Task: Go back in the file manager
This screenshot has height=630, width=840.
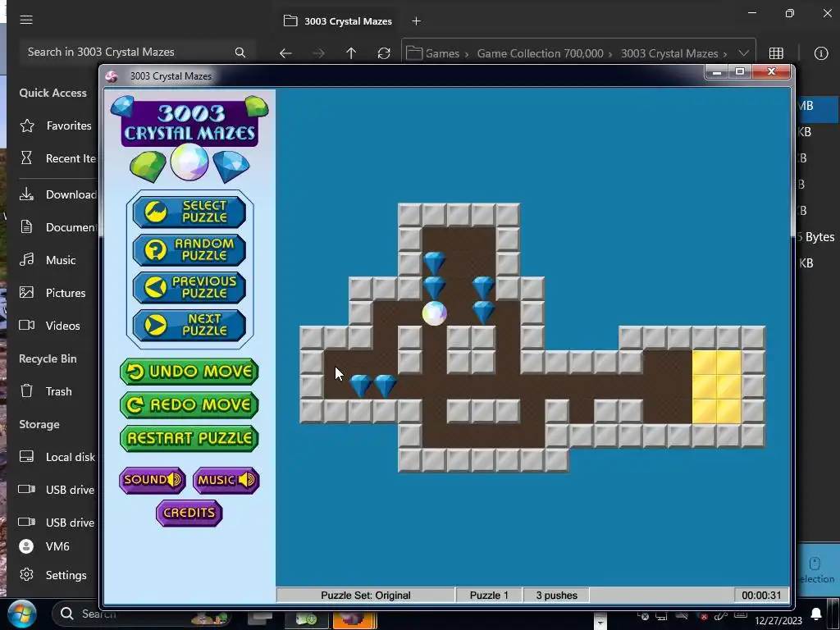Action: 285,53
